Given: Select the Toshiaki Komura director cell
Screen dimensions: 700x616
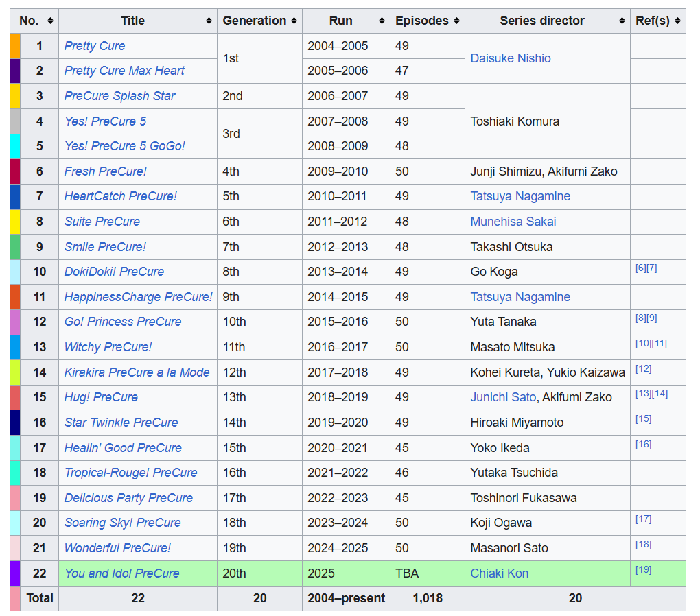Looking at the screenshot, I should [x=548, y=121].
